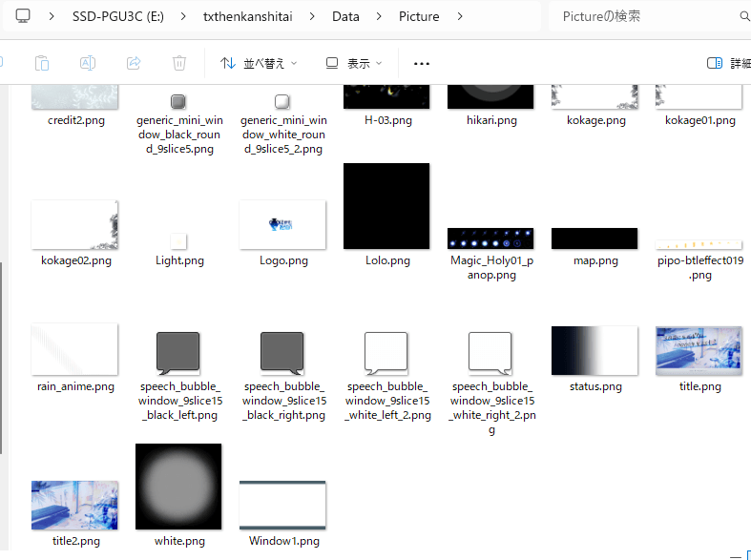Open the sort (並べ替え) dropdown
Image resolution: width=751 pixels, height=560 pixels.
click(259, 63)
